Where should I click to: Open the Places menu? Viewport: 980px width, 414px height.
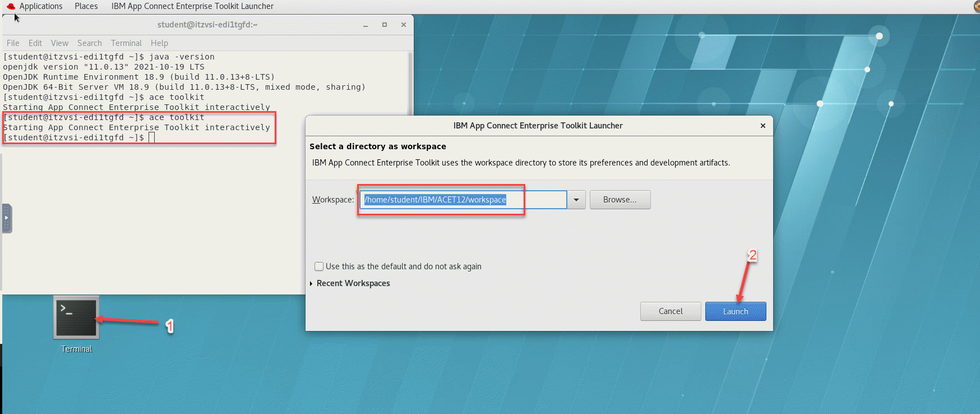(x=86, y=6)
